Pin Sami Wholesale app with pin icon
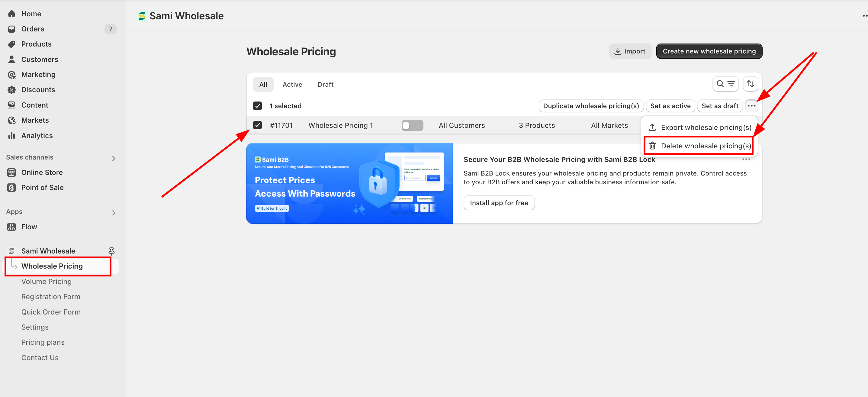The image size is (868, 397). [x=111, y=251]
